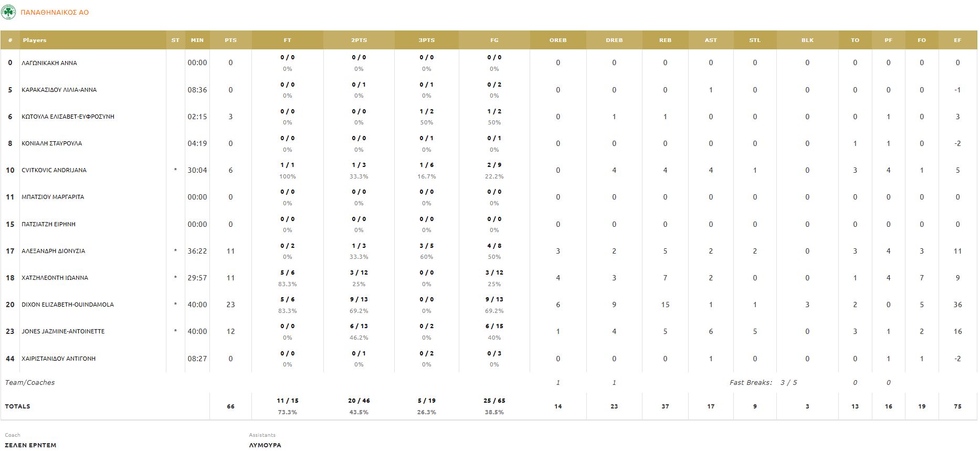980x451 pixels.
Task: Sort by the PTS column header
Action: (230, 40)
